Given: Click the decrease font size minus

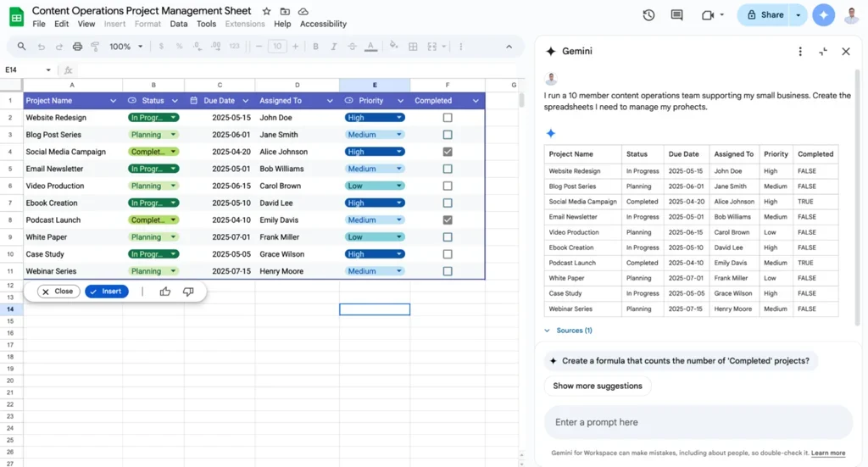Looking at the screenshot, I should pyautogui.click(x=259, y=47).
